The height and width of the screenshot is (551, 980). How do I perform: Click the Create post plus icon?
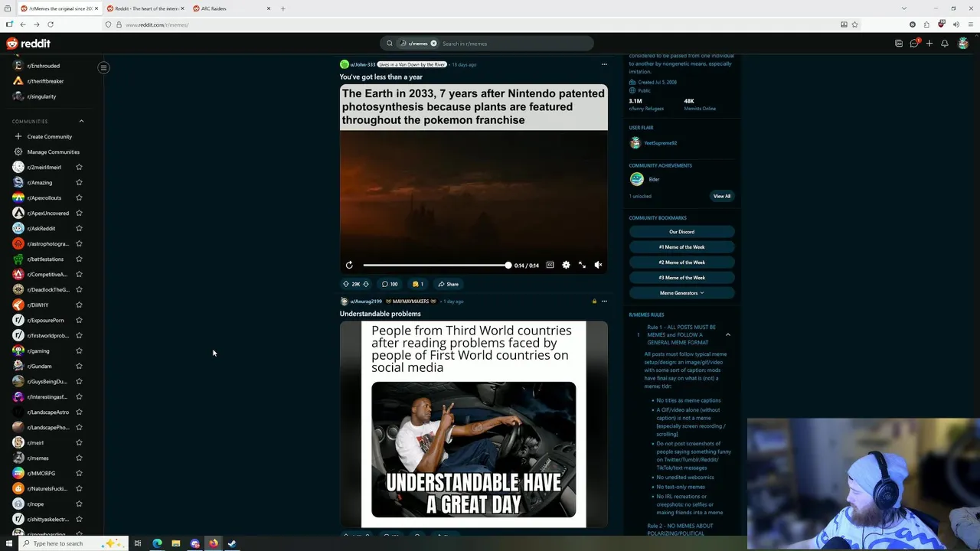tap(929, 44)
